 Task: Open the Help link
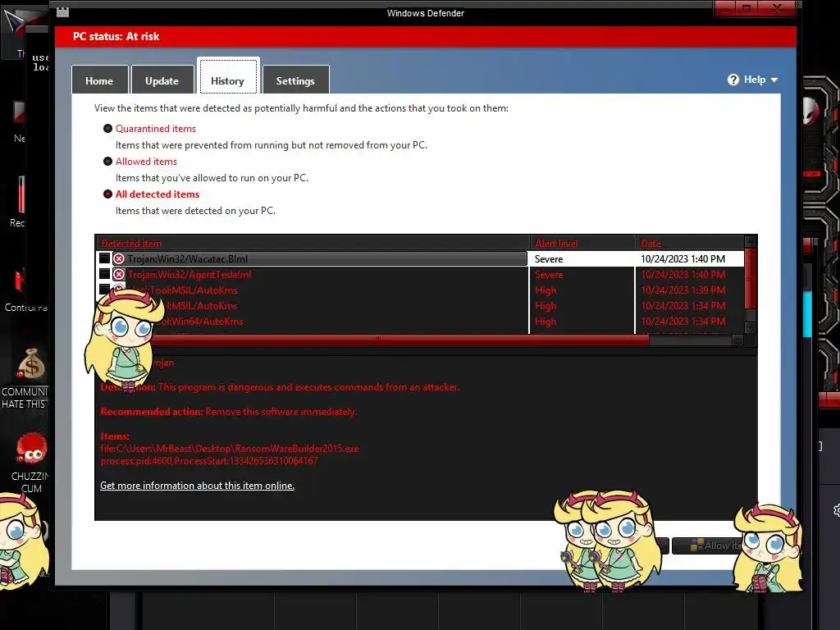tap(755, 80)
